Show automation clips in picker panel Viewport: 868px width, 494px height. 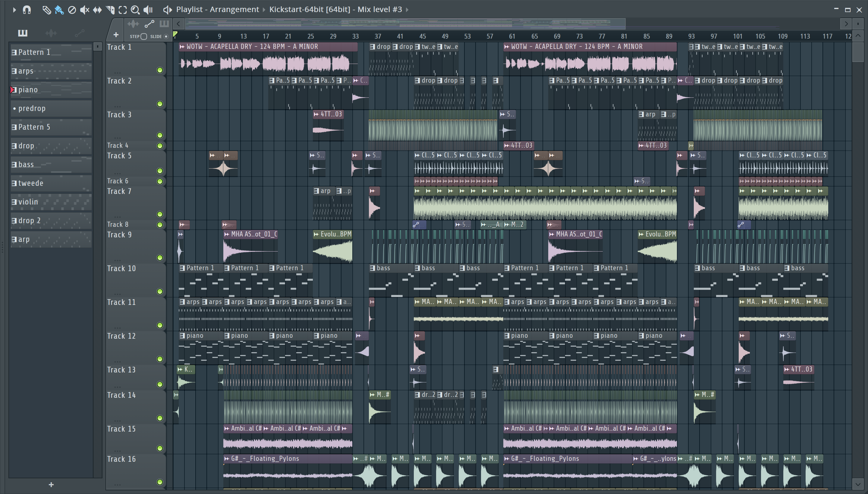point(79,33)
